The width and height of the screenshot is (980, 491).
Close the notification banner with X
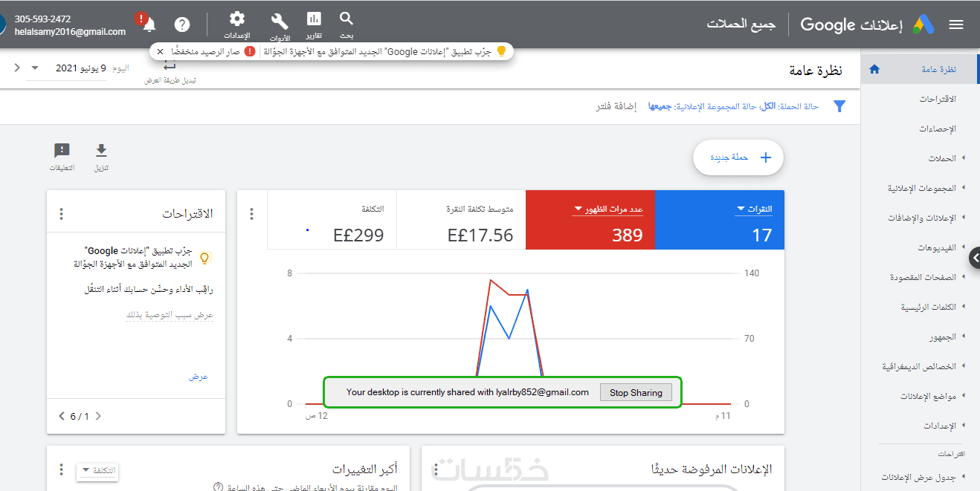[160, 51]
